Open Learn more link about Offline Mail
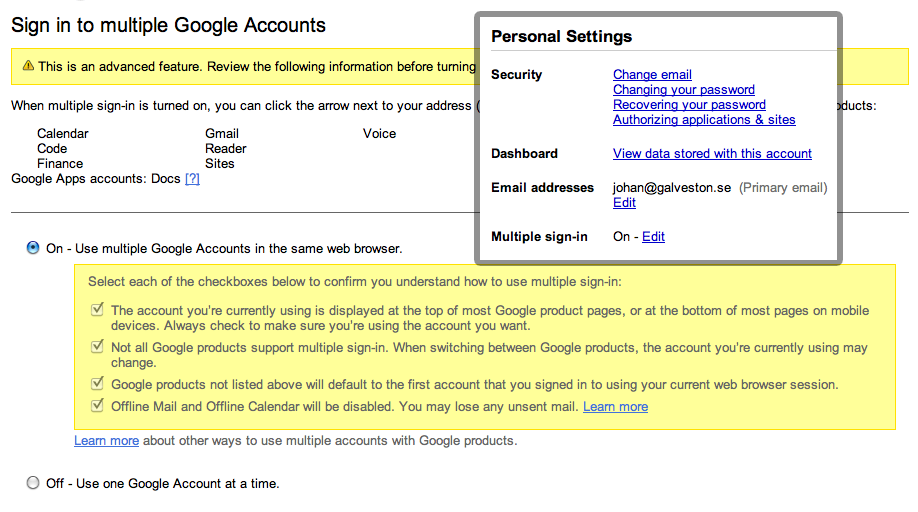The width and height of the screenshot is (918, 512). [x=615, y=407]
